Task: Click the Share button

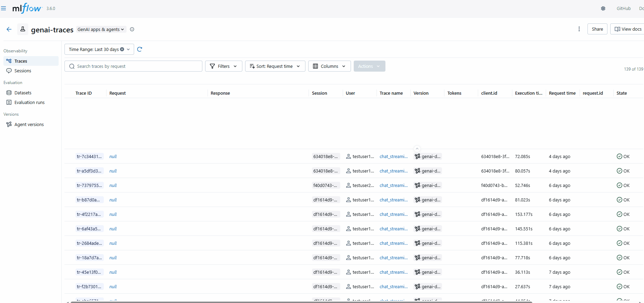Action: (x=597, y=29)
